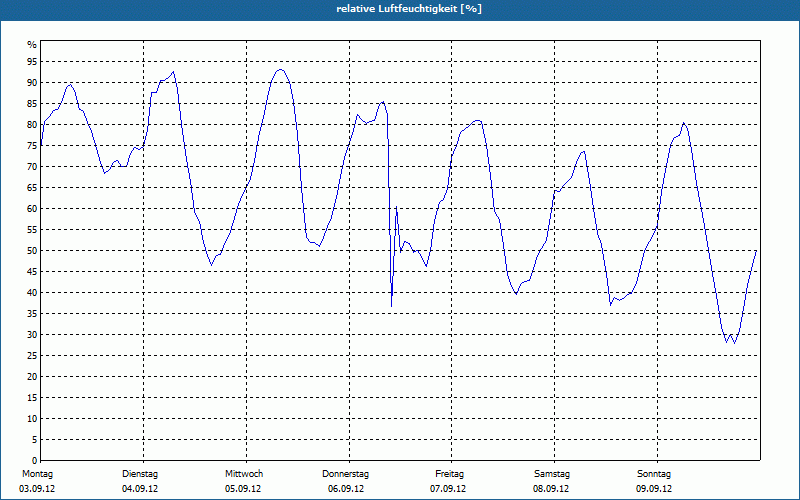Click the '85' y-axis label
Image resolution: width=800 pixels, height=500 pixels.
click(x=32, y=104)
